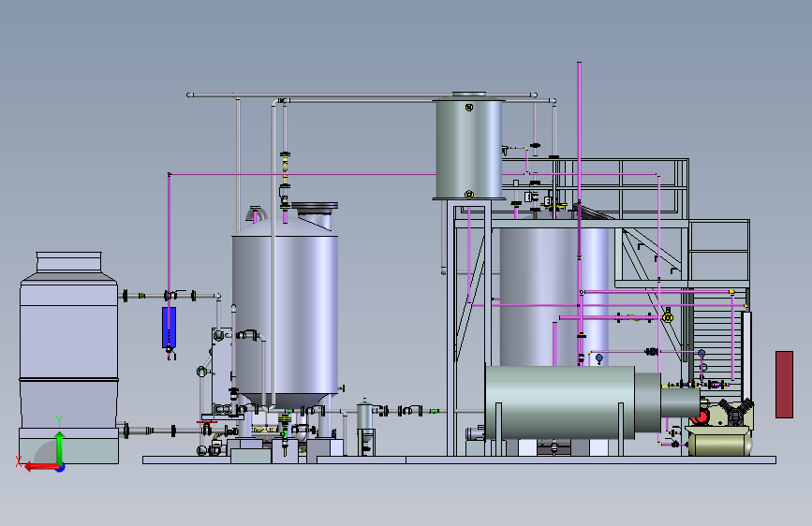This screenshot has height=526, width=812.
Task: Select the V-twin air compressor head
Action: tap(735, 411)
